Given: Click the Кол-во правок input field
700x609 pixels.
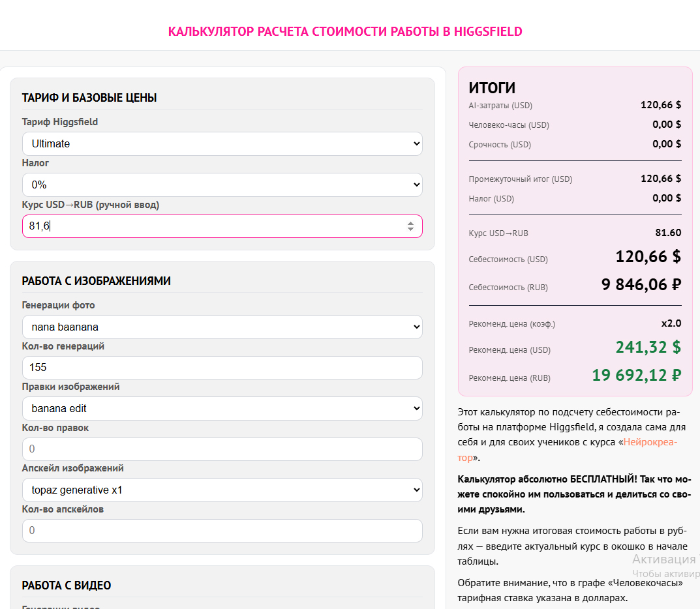Looking at the screenshot, I should [x=222, y=449].
